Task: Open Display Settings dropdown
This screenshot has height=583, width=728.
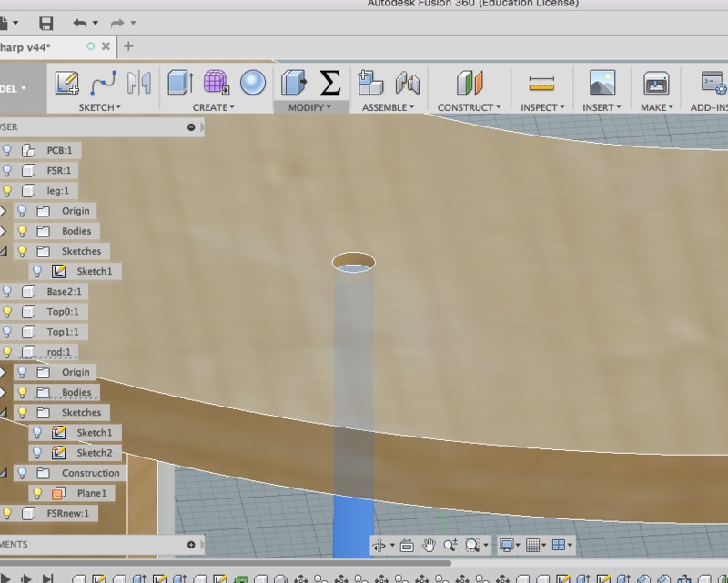Action: click(510, 546)
